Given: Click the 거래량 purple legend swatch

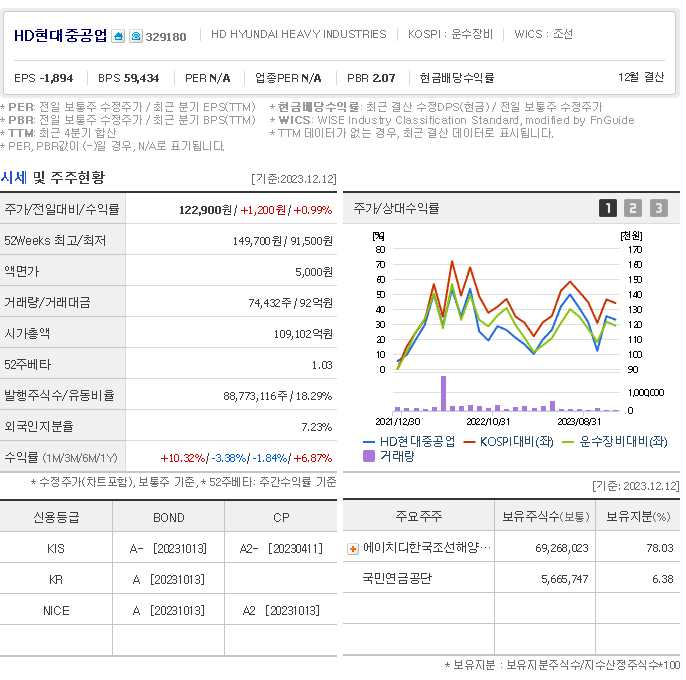Looking at the screenshot, I should point(369,456).
